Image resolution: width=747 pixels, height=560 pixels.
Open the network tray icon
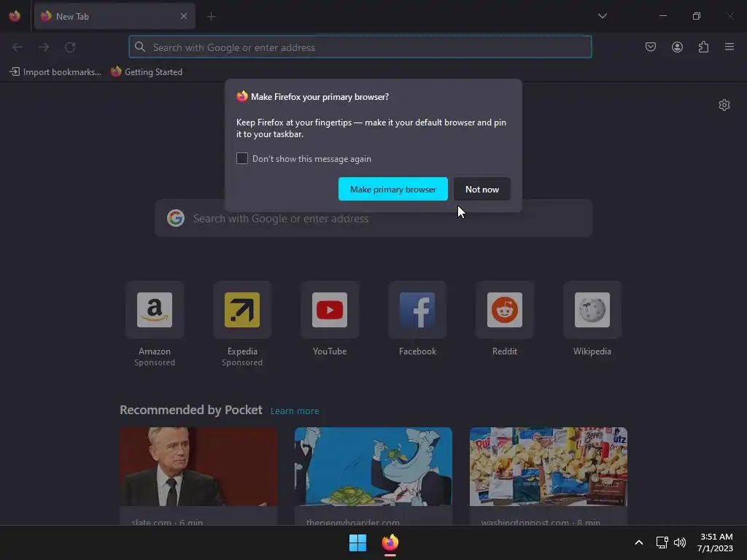pyautogui.click(x=662, y=542)
